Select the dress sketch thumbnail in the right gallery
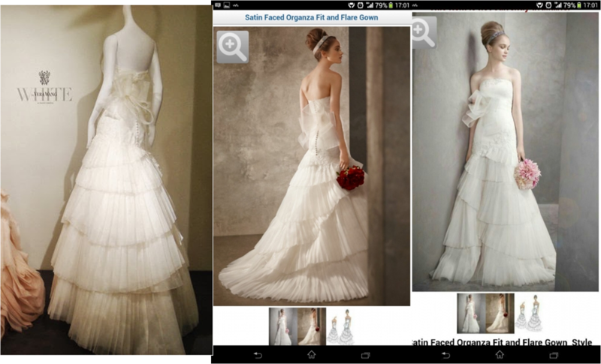 point(528,314)
